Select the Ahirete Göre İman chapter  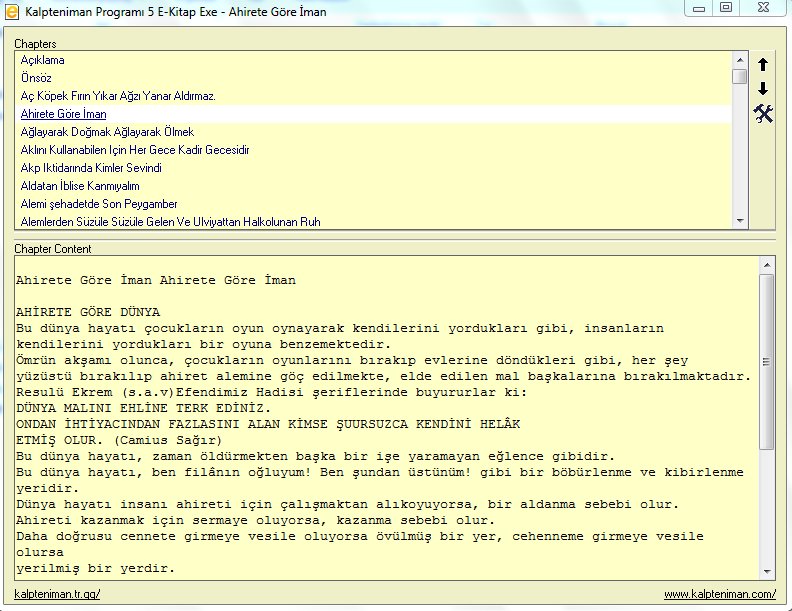click(x=63, y=114)
